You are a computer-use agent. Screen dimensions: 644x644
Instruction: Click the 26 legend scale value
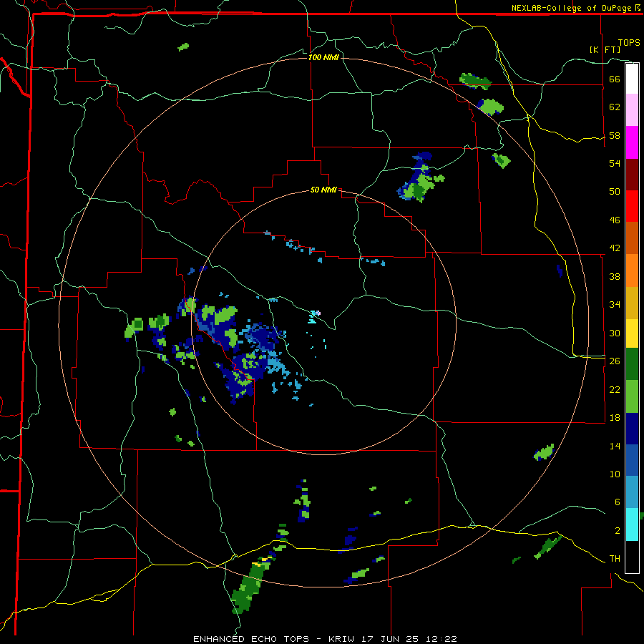click(615, 361)
